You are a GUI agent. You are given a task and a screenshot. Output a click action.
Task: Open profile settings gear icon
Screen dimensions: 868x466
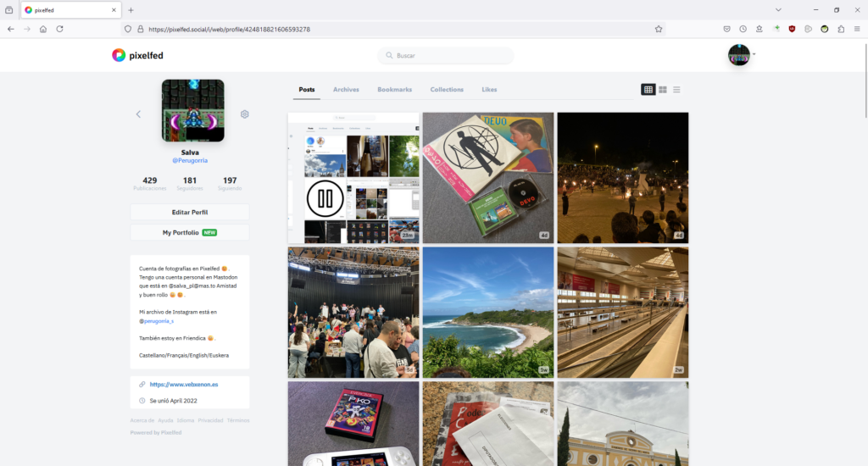point(245,114)
